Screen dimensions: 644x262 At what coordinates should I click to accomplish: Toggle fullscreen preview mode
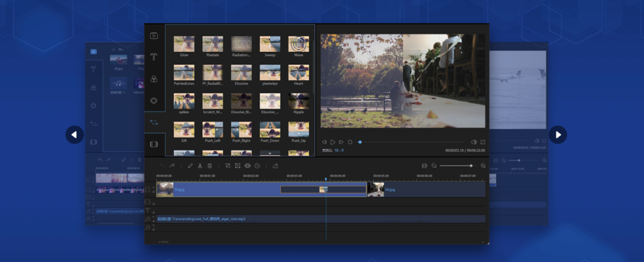(x=482, y=142)
